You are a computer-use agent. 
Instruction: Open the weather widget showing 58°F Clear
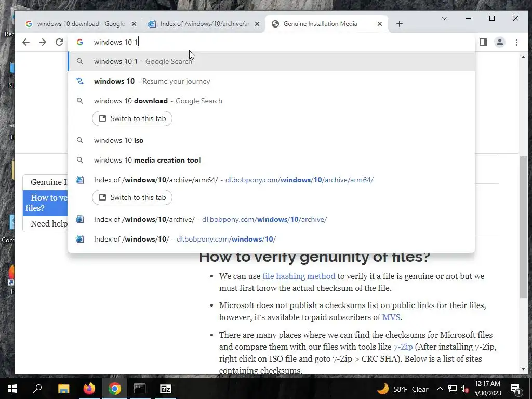(403, 389)
